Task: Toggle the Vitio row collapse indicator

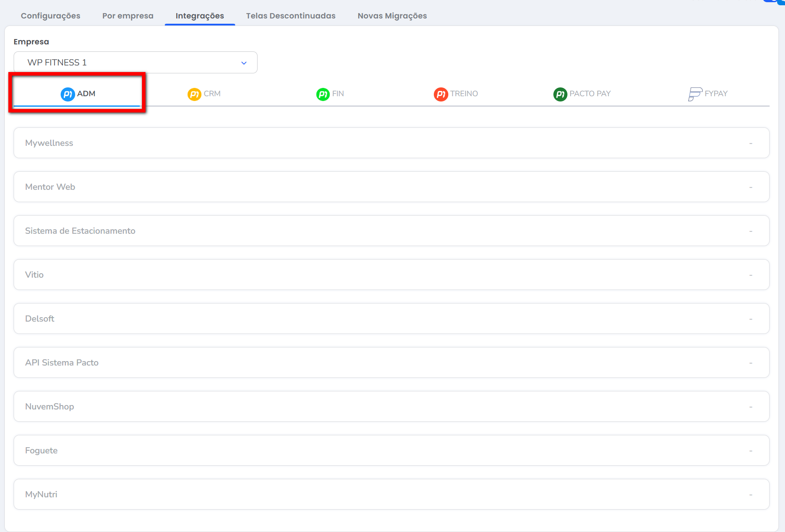Action: pos(751,275)
